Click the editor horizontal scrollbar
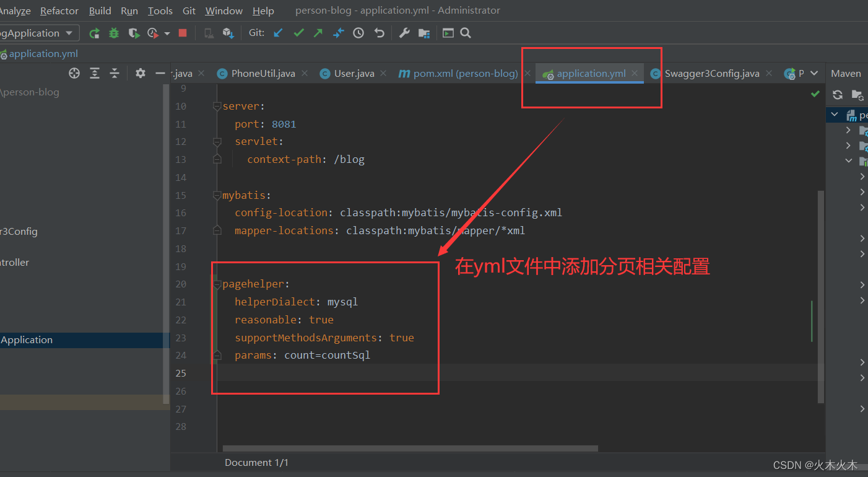Viewport: 868px width, 477px height. [x=410, y=449]
